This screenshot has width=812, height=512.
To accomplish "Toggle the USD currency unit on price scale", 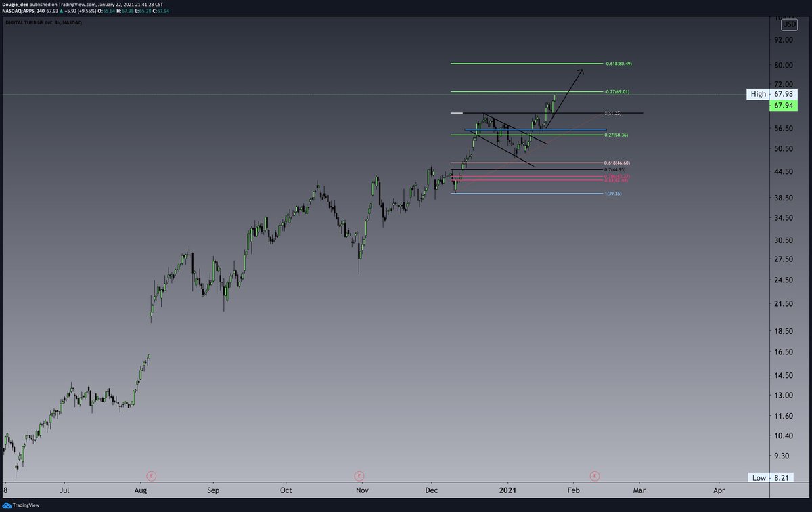I will [788, 24].
